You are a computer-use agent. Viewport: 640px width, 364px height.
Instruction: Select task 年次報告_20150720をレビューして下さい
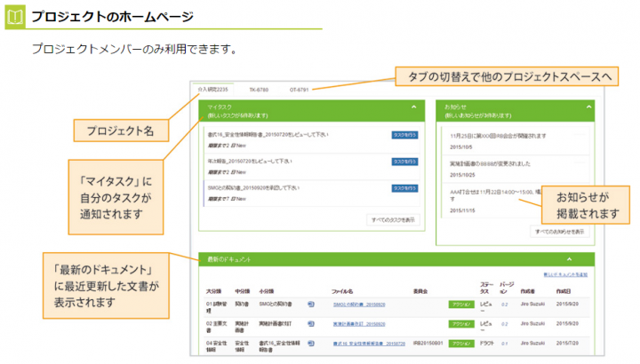tap(250, 162)
